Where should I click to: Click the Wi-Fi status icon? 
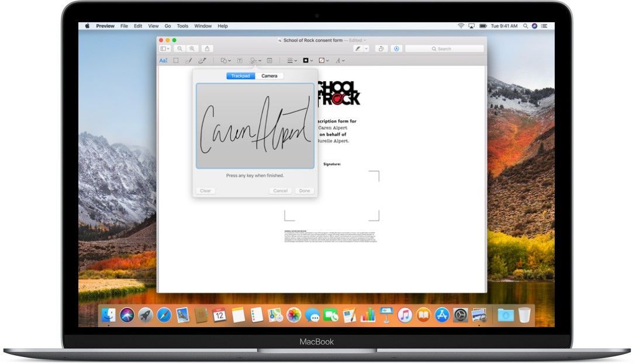coord(461,26)
